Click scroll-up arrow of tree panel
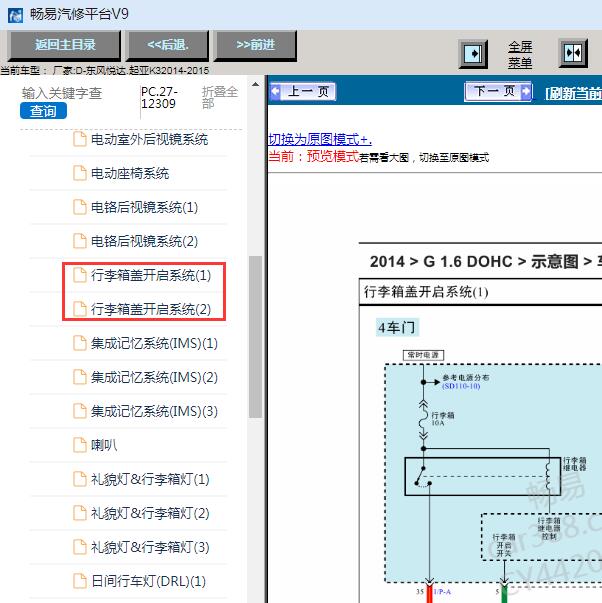 (x=255, y=84)
